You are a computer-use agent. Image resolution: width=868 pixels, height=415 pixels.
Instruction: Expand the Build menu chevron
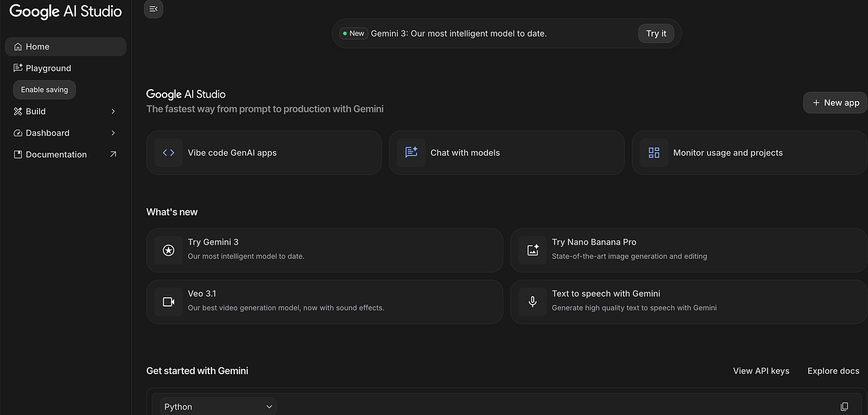[x=113, y=111]
